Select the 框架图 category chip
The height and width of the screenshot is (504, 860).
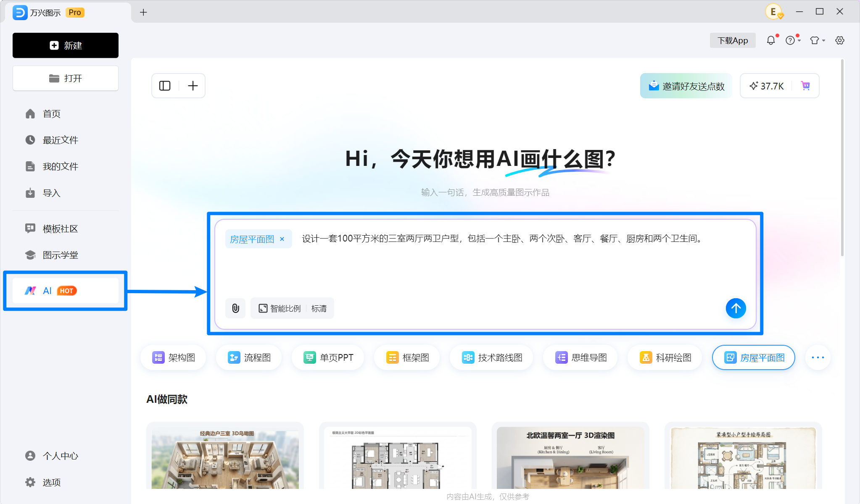(x=407, y=357)
